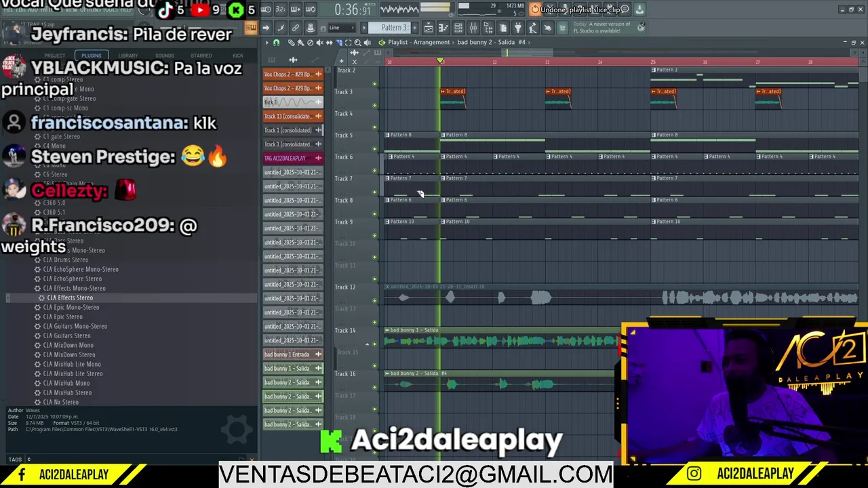Screen dimensions: 868x488
Task: Select Kick 1 in the picker panel
Action: click(x=293, y=102)
